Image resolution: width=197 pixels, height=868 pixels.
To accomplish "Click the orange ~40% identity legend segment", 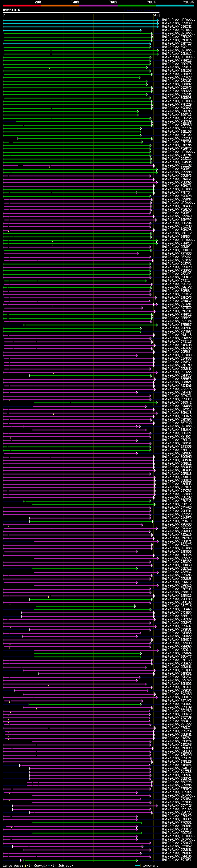I will (60, 6).
